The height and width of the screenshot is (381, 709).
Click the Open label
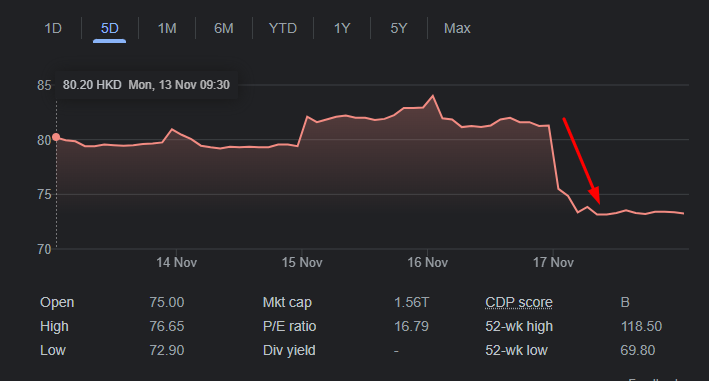(x=57, y=302)
